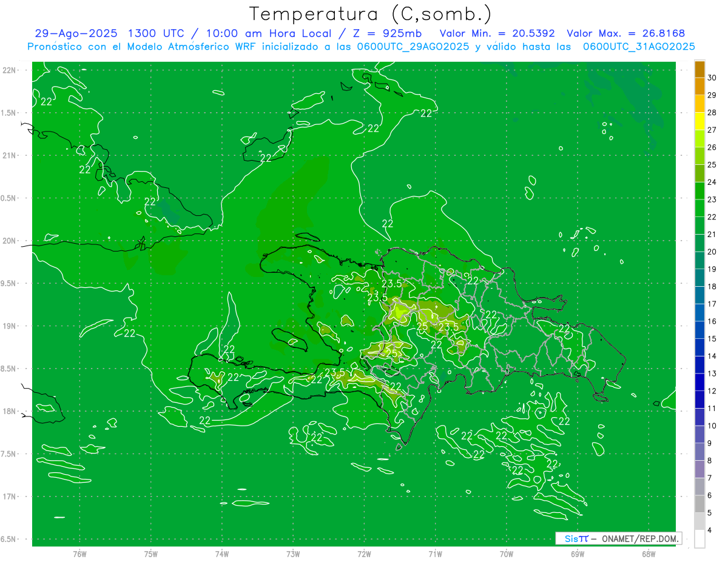Click the "0600UTC_31AGO2025" valid-until time
Viewport: 728px width, 562px height.
coord(639,47)
